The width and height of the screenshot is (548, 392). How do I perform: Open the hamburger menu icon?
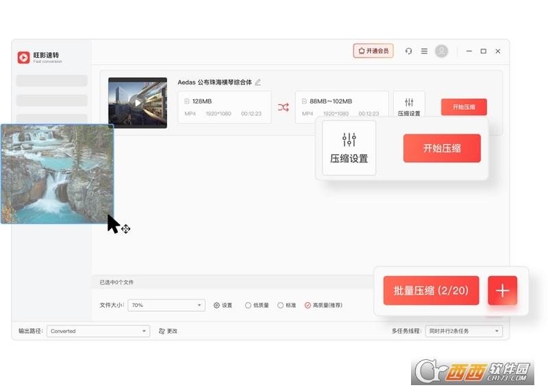(424, 51)
